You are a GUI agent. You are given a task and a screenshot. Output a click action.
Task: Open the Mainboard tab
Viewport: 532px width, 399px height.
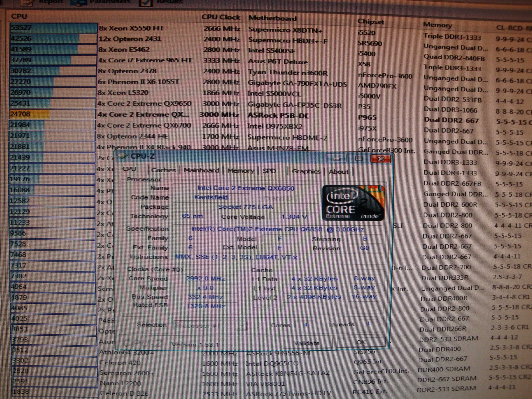[201, 170]
